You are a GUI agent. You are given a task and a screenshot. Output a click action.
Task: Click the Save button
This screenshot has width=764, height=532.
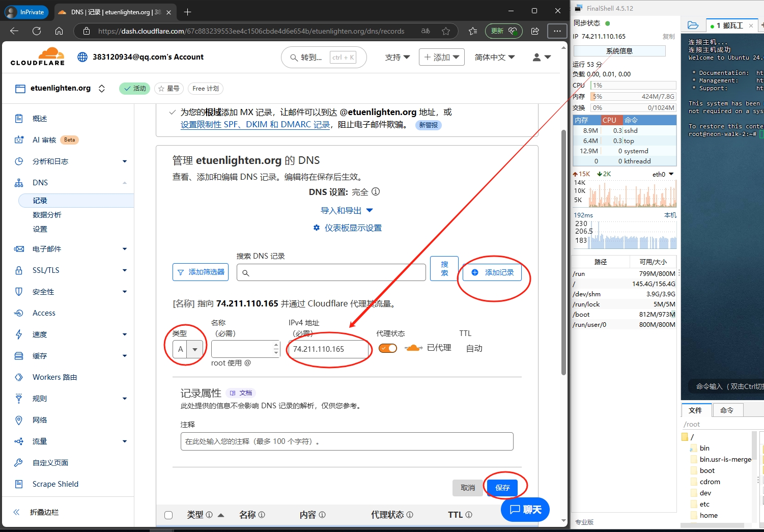click(x=502, y=488)
